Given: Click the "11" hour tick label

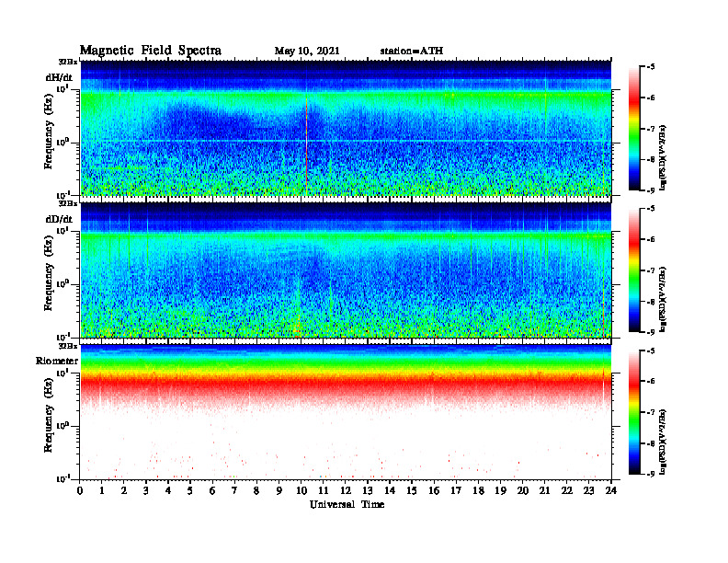Looking at the screenshot, I should pos(324,490).
